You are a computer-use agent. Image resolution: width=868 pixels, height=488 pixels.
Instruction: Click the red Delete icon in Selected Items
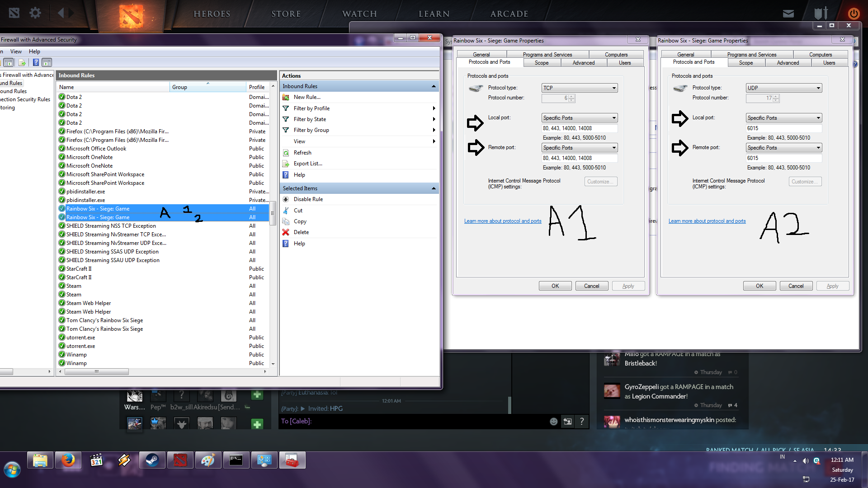286,232
